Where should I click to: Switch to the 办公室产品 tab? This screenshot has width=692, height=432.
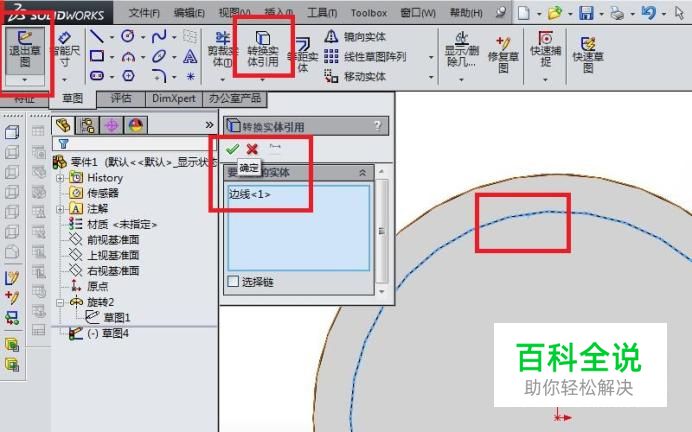pyautogui.click(x=234, y=98)
